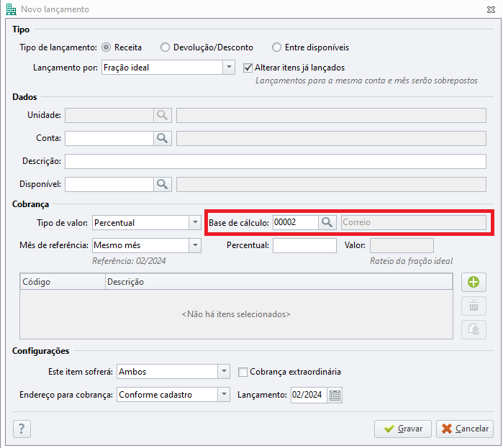Click the question mark help button
Viewport: 503px width, 448px height.
tap(22, 429)
